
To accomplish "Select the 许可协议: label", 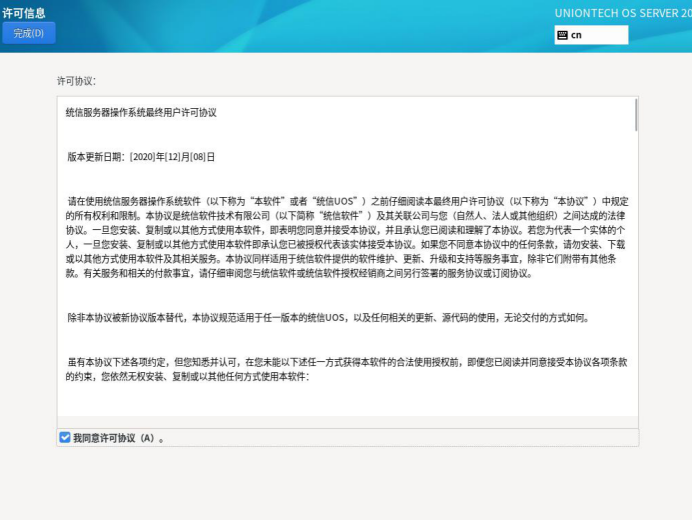I will [76, 81].
